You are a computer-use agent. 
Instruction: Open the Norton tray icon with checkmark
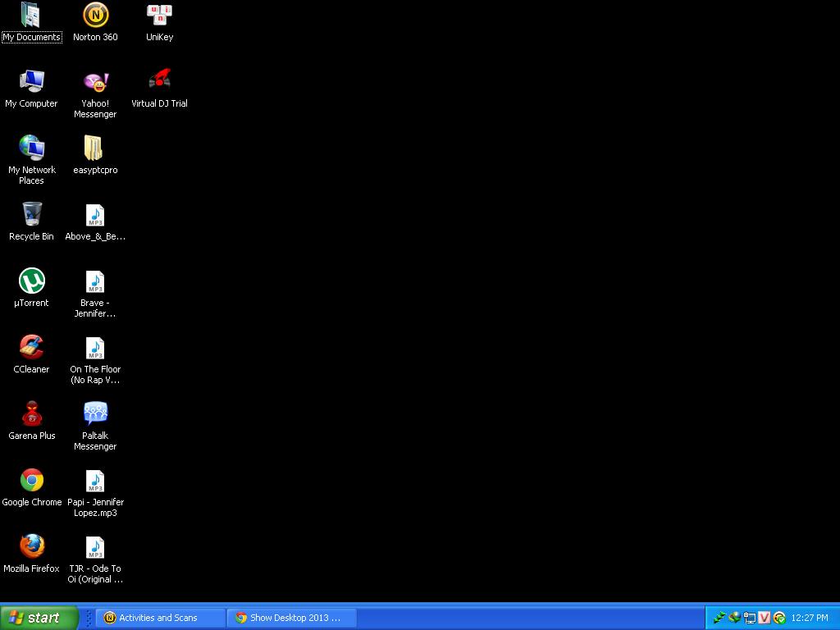coord(779,618)
